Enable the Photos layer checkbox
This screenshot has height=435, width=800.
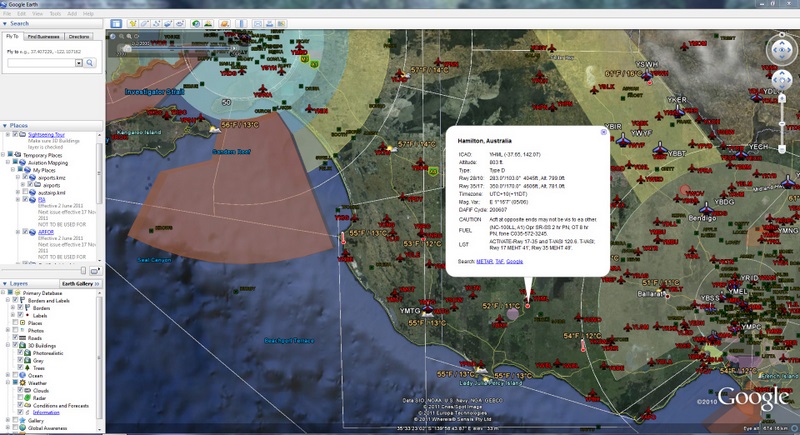(15, 330)
